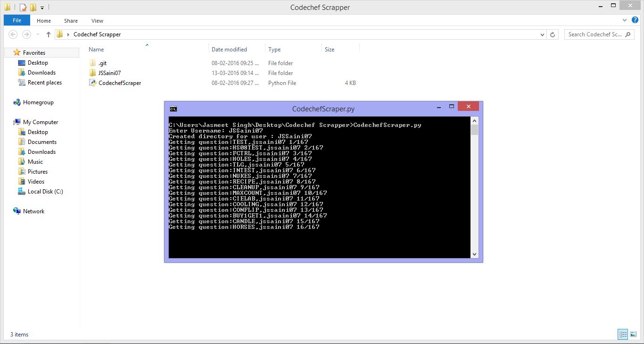Click Properties icon in quick access toolbar
Viewport: 644px width, 344px height.
coord(23,8)
